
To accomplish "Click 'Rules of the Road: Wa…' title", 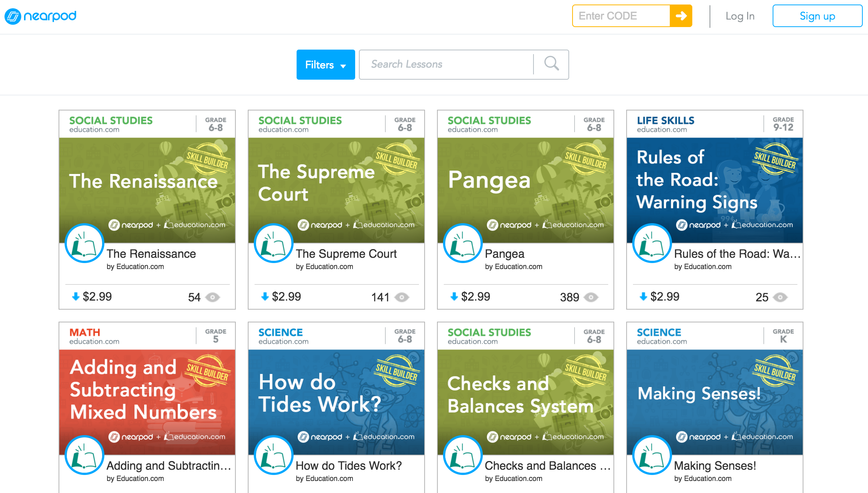I will (737, 254).
